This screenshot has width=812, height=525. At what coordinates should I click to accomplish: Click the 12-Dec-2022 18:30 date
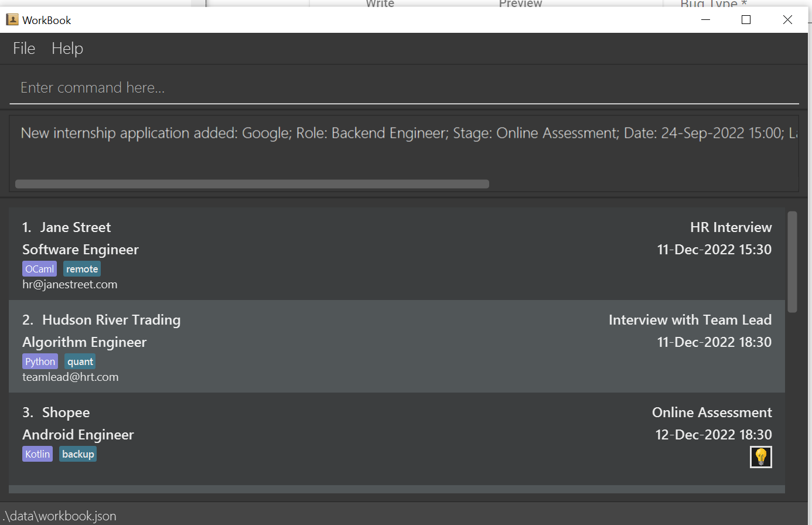coord(714,435)
